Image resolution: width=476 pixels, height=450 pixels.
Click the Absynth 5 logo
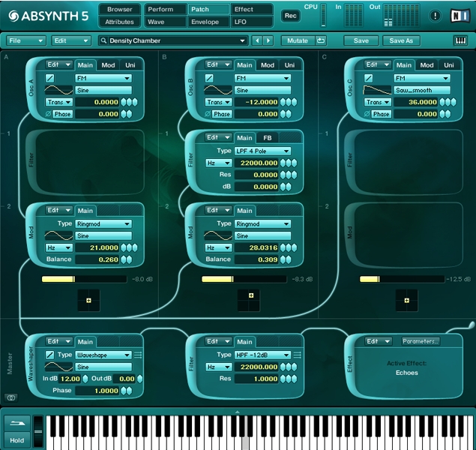pyautogui.click(x=48, y=16)
